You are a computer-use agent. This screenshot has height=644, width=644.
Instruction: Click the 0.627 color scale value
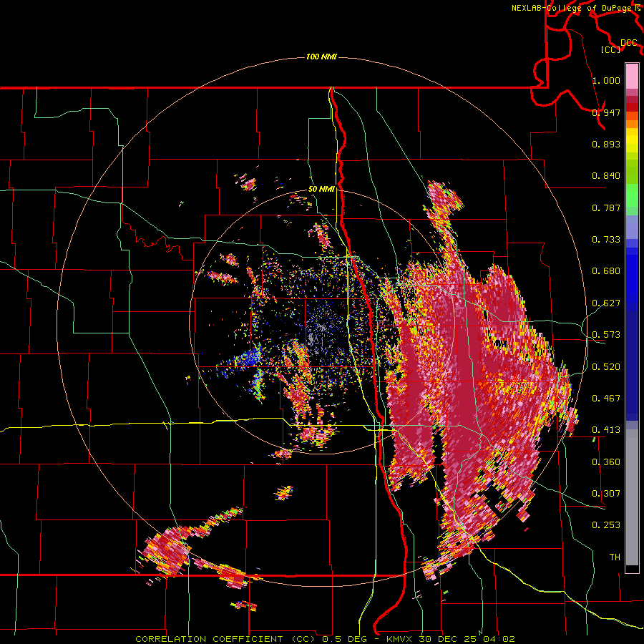pos(606,303)
